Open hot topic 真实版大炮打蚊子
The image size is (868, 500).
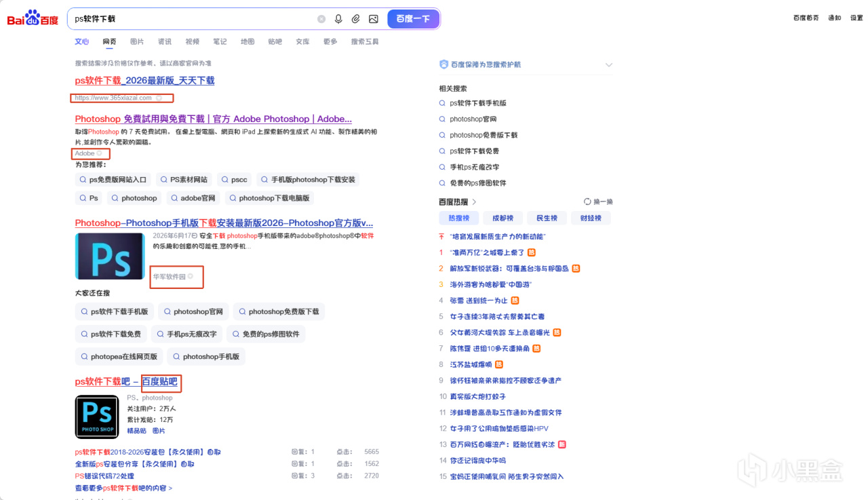pyautogui.click(x=477, y=396)
